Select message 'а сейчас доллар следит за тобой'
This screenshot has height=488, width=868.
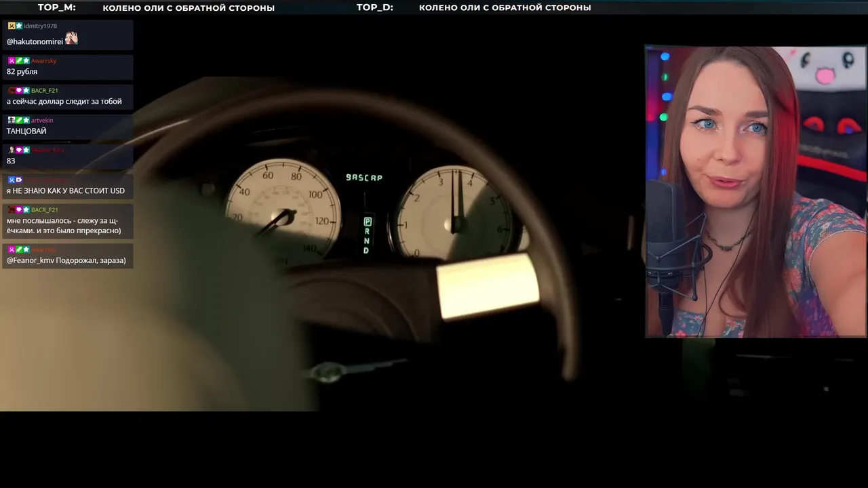point(64,101)
